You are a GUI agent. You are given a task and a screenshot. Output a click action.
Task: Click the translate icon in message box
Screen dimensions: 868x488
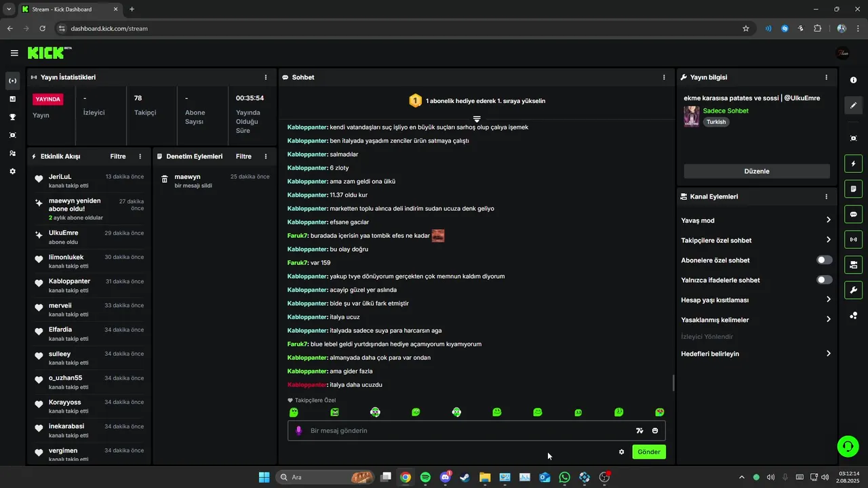point(639,430)
